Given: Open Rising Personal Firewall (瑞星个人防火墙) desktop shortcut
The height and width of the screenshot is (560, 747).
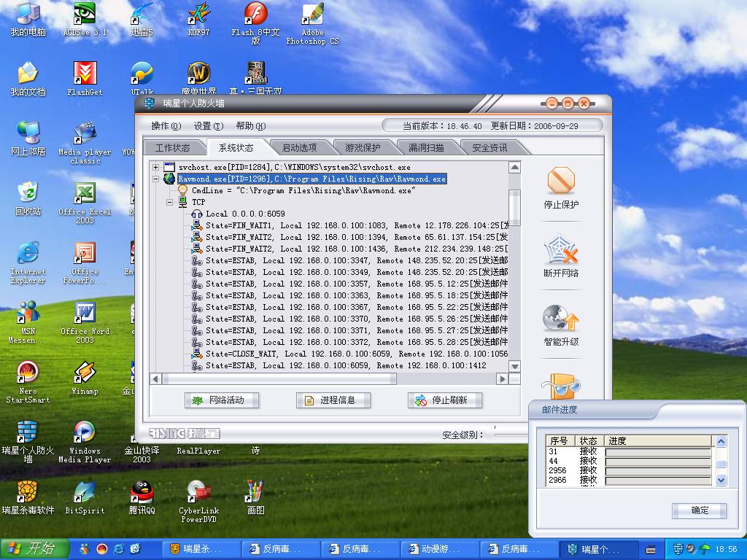Looking at the screenshot, I should (28, 443).
